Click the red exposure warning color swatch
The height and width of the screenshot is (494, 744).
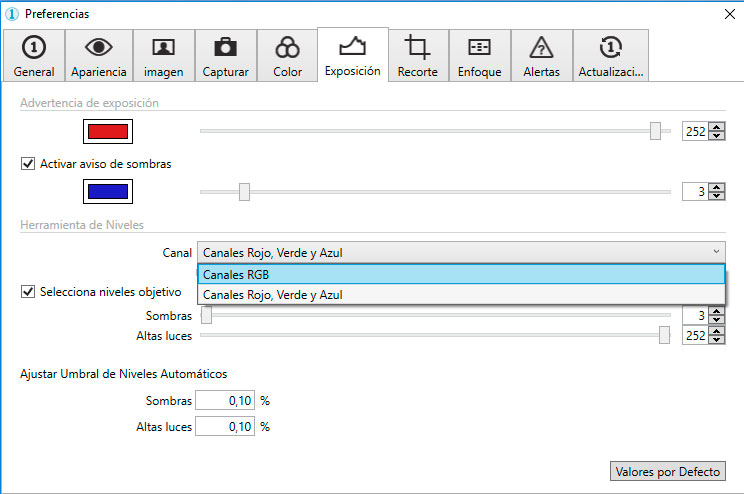coord(107,131)
